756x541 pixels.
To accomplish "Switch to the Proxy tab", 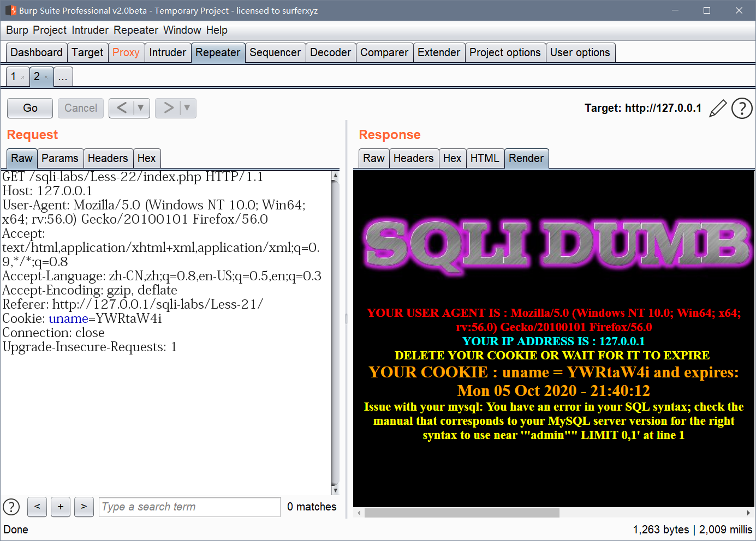I will pyautogui.click(x=126, y=52).
